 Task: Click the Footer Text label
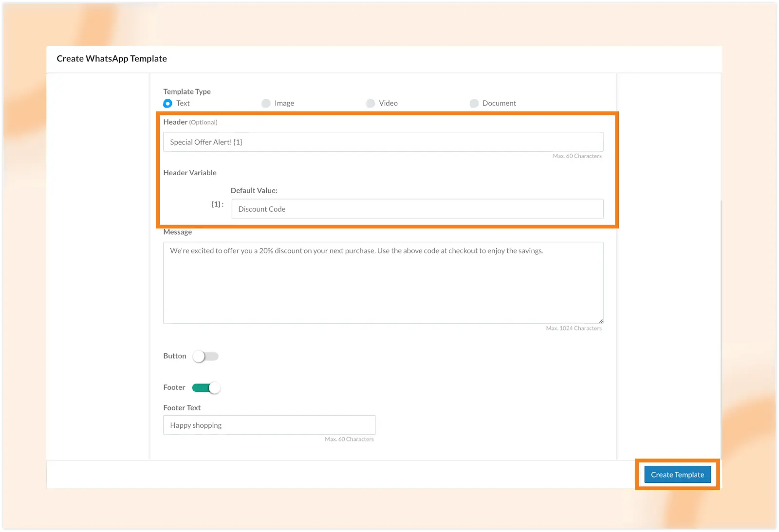tap(182, 408)
